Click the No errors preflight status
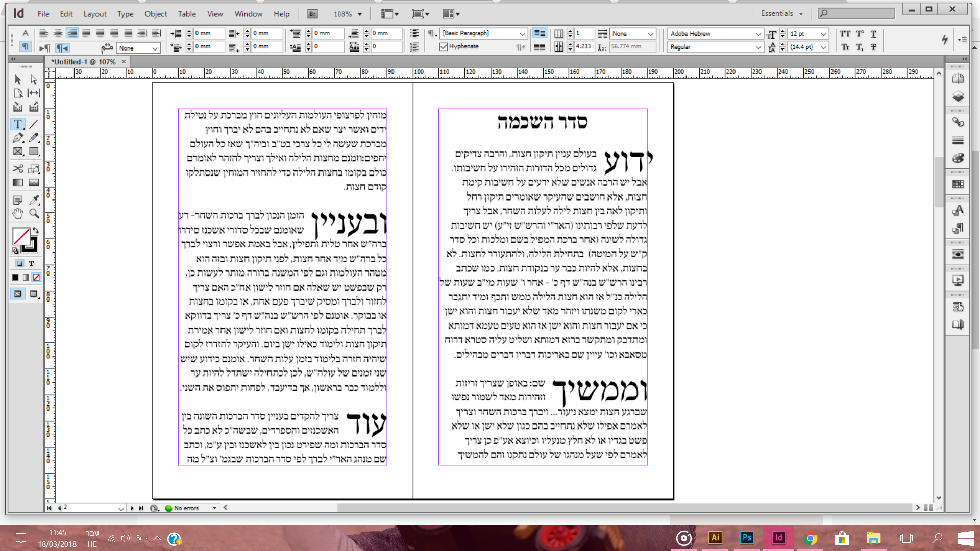 pyautogui.click(x=186, y=508)
